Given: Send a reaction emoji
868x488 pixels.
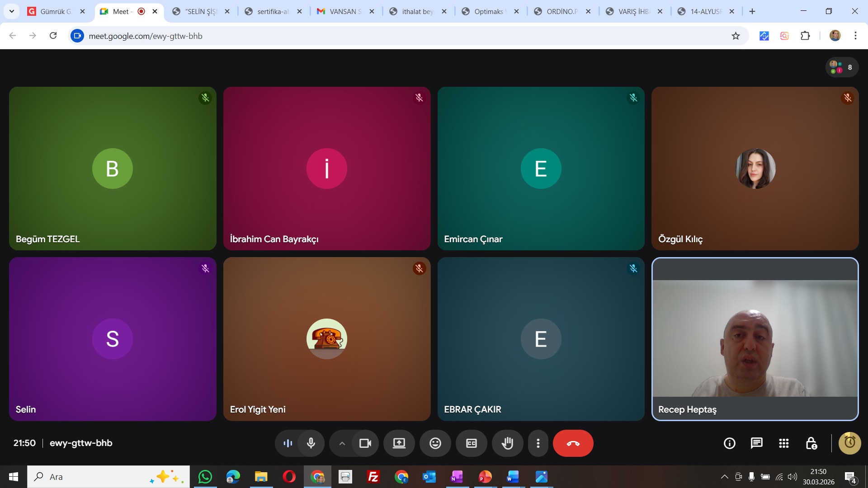Looking at the screenshot, I should 435,443.
